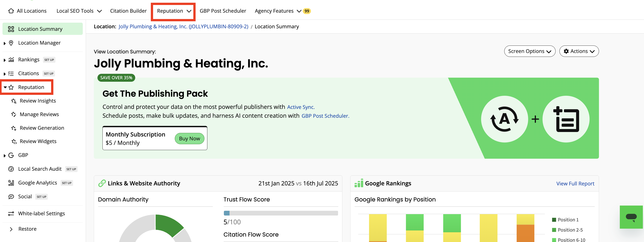
Task: Select Location Summary in sidebar
Action: coord(43,29)
